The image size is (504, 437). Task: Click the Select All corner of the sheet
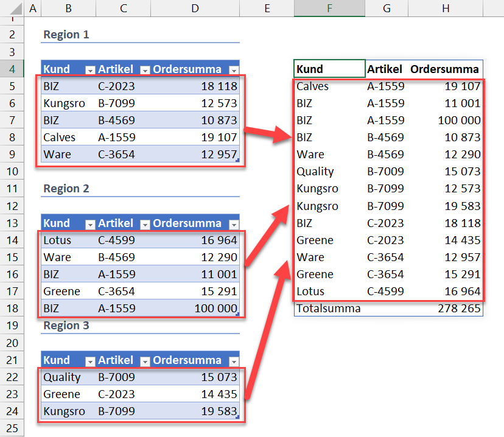(12, 9)
